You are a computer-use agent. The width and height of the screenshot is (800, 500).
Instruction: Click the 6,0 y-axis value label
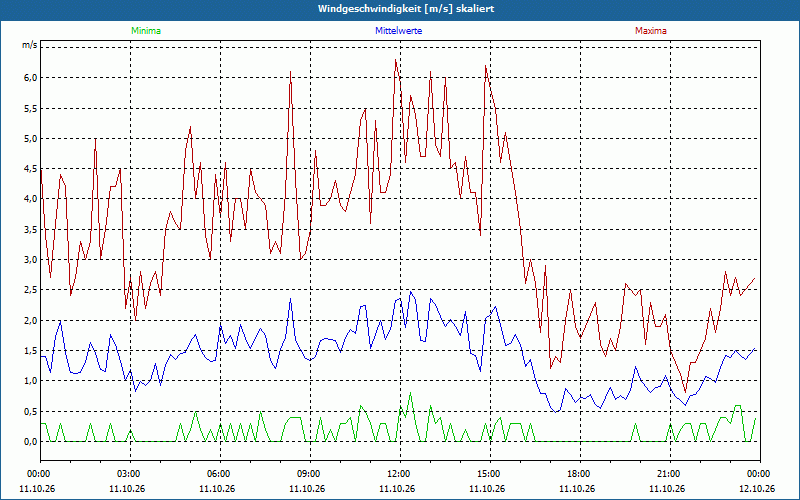[x=30, y=78]
